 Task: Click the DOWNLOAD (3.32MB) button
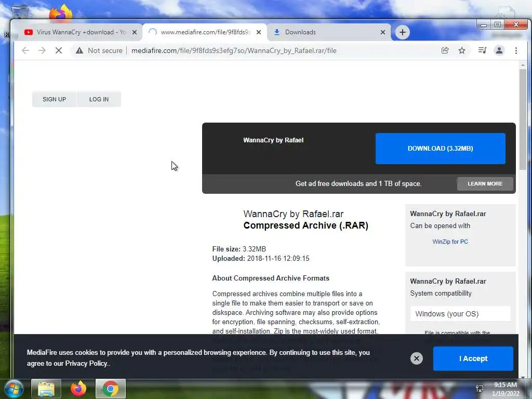point(441,149)
